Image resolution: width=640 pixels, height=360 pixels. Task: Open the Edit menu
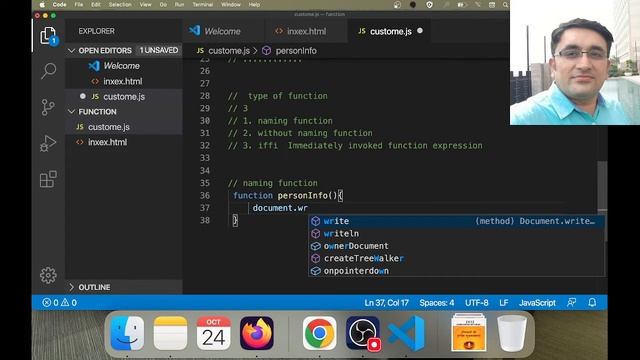(96, 4)
